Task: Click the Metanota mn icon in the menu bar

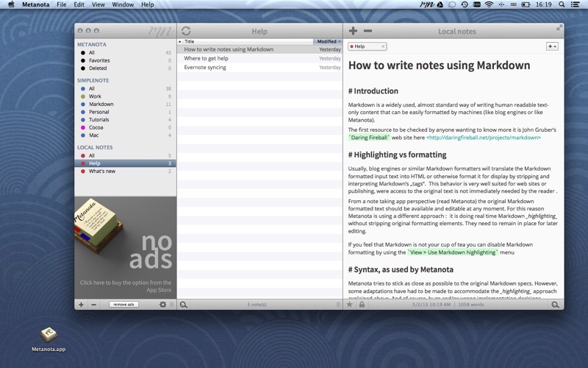Action: pos(427,4)
